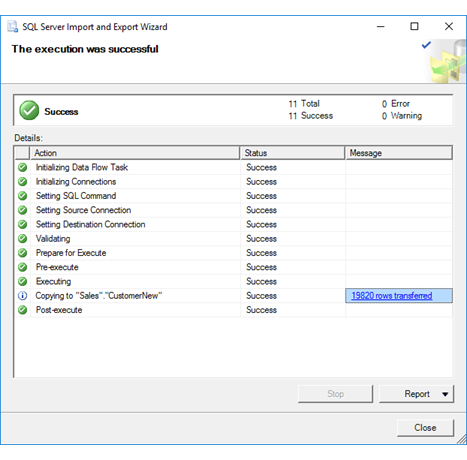Screen dimensions: 467x460
Task: Click the heading The execution was successful
Action: pos(85,49)
